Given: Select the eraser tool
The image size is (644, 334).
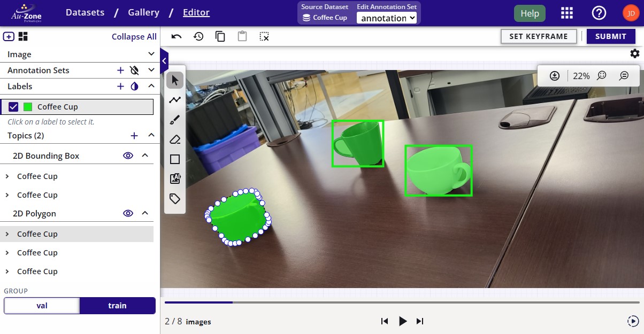Looking at the screenshot, I should [x=175, y=139].
